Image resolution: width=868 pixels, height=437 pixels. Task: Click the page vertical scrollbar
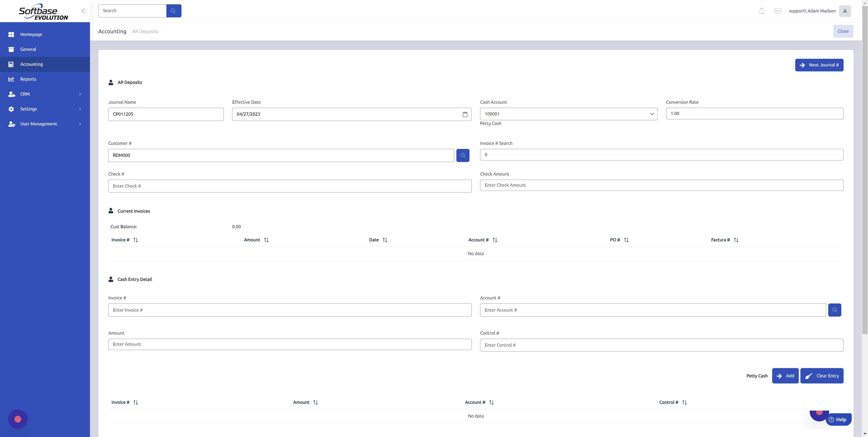pos(865,170)
